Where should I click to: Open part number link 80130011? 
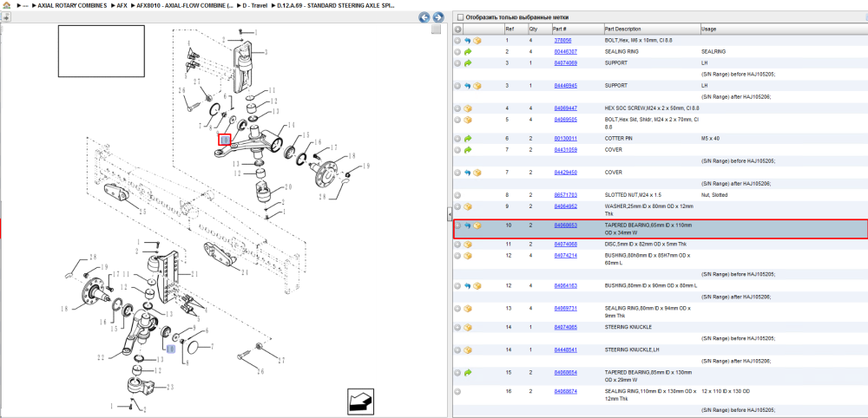(x=566, y=138)
